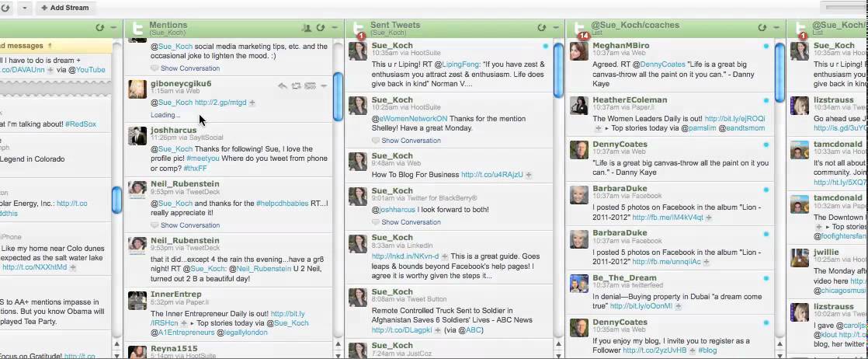Image resolution: width=868 pixels, height=359 pixels.
Task: Expand plus icon beside http://t.co/u4RAjzU
Action: point(529,175)
